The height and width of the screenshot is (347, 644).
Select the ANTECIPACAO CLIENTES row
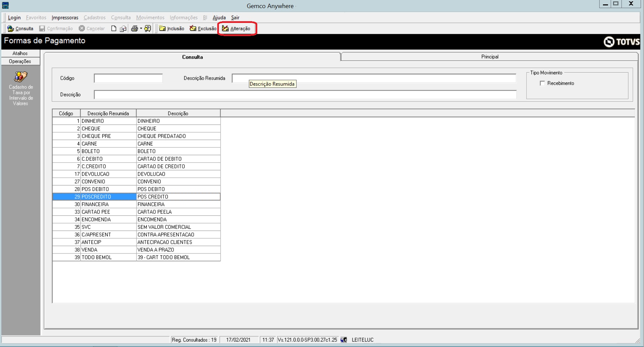136,242
